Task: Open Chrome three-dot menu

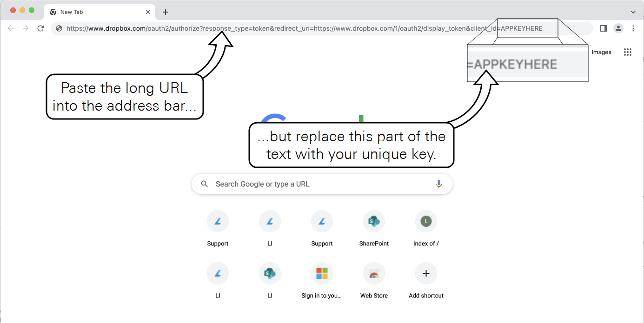Action: 633,28
